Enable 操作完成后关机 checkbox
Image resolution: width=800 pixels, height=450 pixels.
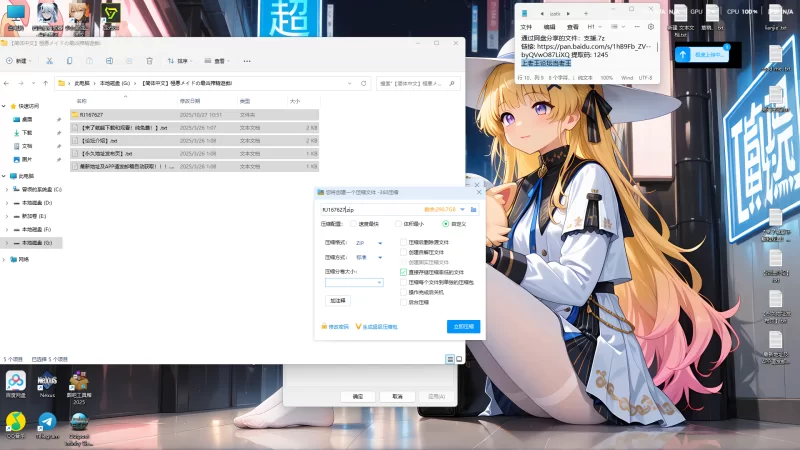click(x=403, y=291)
